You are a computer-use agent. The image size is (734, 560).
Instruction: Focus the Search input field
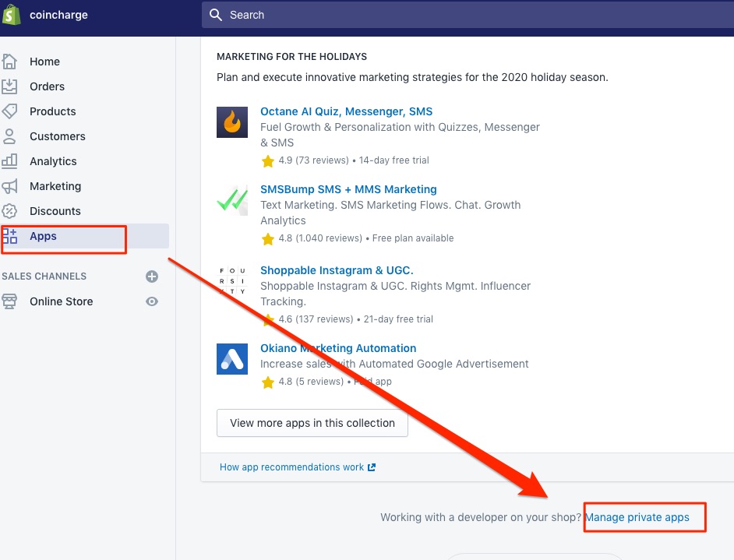point(468,15)
